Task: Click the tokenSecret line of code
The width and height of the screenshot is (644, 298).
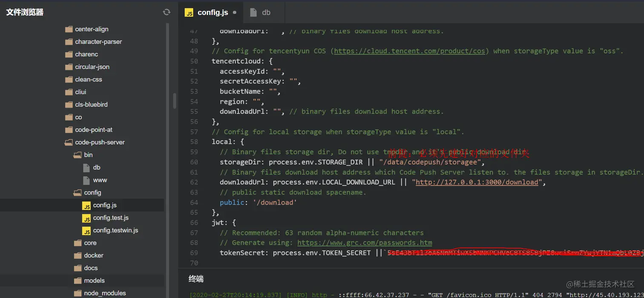Action: 431,253
